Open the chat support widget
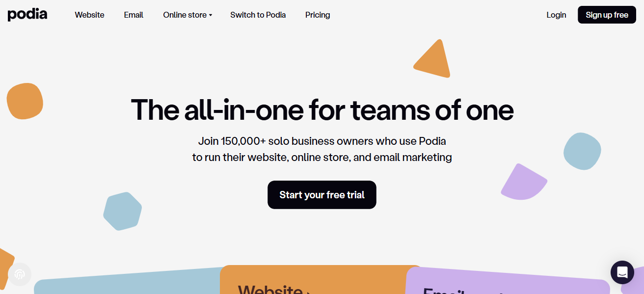The height and width of the screenshot is (294, 644). 622,272
